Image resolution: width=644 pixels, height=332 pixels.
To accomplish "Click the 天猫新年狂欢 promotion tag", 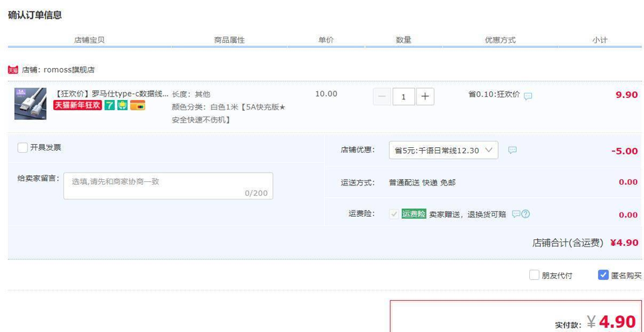I will pos(77,105).
